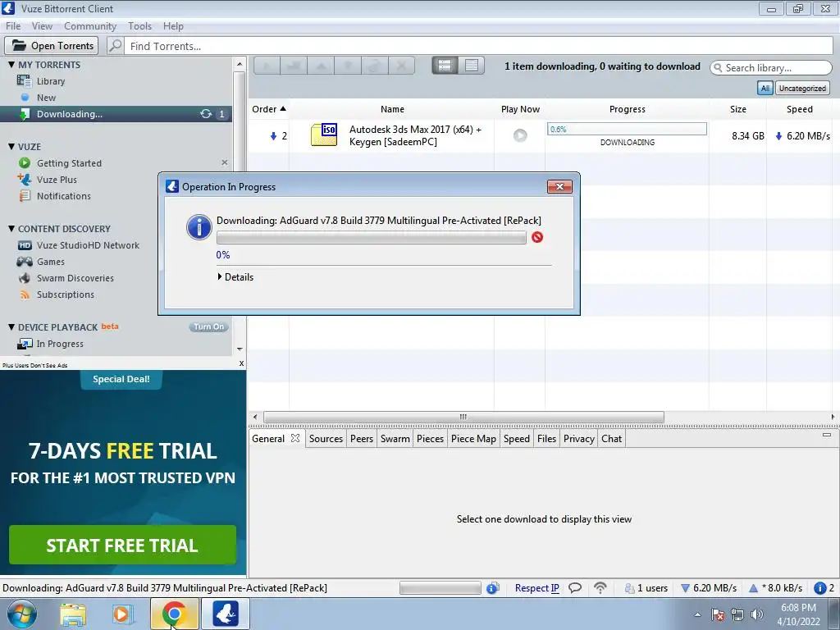Switch to the Swarm tab
This screenshot has height=630, width=840.
pyautogui.click(x=395, y=439)
